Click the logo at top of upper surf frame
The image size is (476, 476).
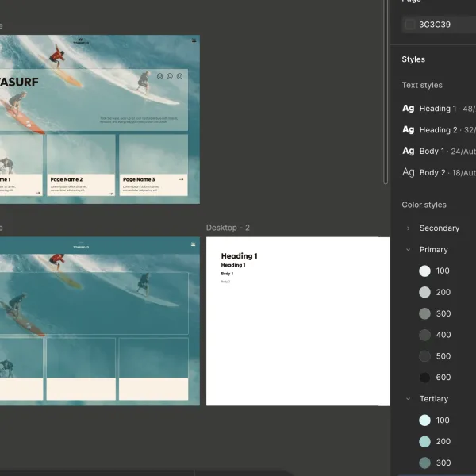pyautogui.click(x=81, y=41)
